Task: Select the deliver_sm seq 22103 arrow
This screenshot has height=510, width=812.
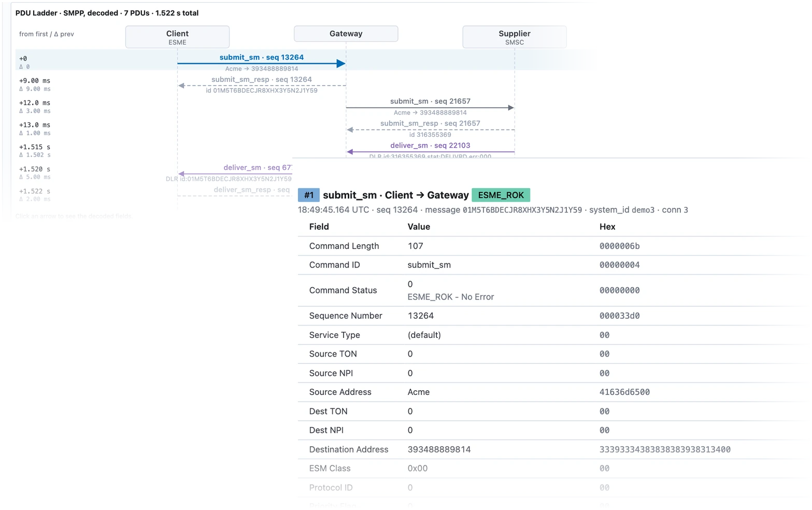Action: tap(430, 151)
